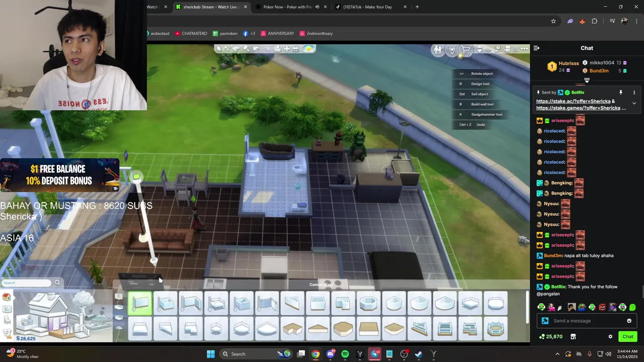Bookmark this page with the star
Image resolution: width=644 pixels, height=362 pixels.
[553, 21]
